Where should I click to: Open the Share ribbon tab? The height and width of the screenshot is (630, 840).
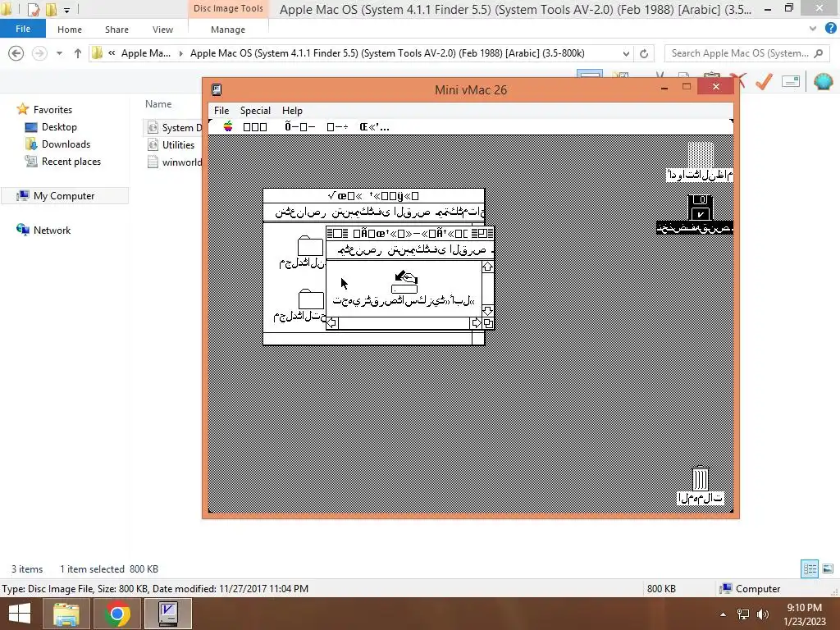tap(116, 30)
